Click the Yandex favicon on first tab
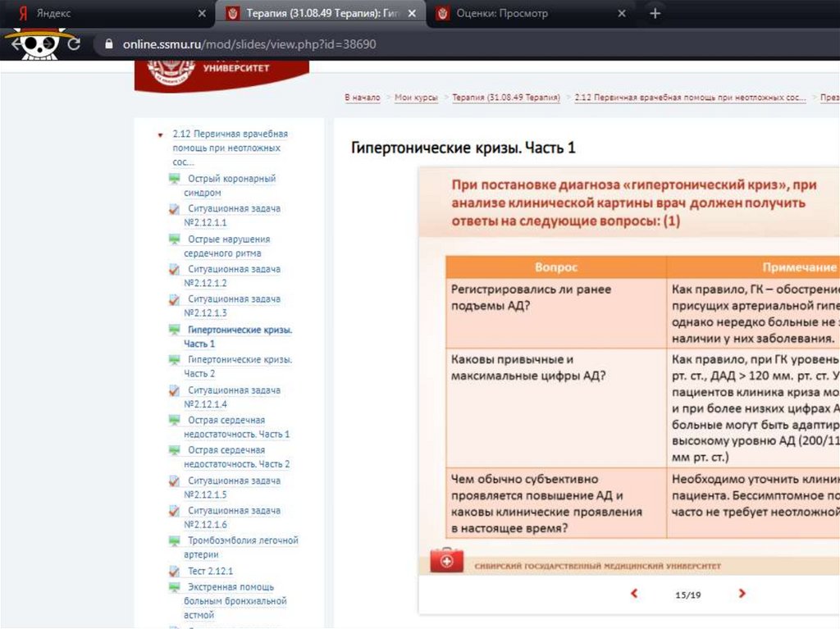 [22, 13]
